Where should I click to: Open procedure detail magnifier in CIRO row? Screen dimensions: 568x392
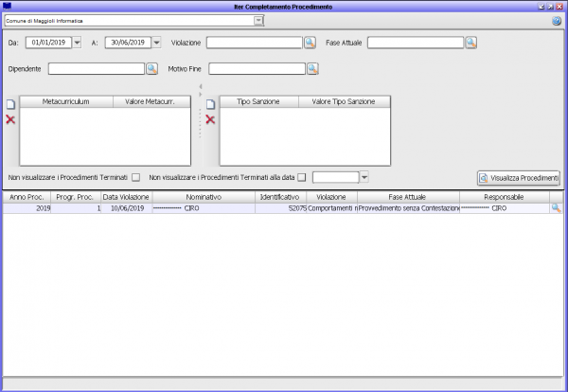[556, 208]
